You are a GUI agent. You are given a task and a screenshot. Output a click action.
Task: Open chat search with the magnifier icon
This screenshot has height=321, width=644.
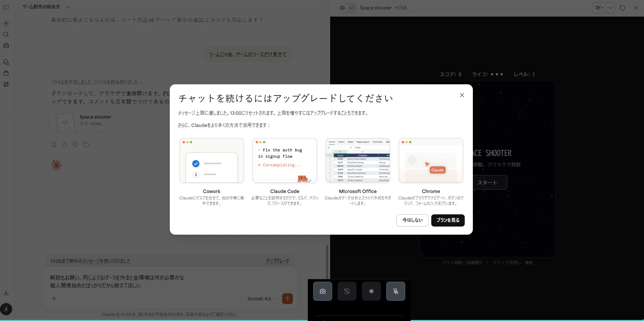click(6, 35)
